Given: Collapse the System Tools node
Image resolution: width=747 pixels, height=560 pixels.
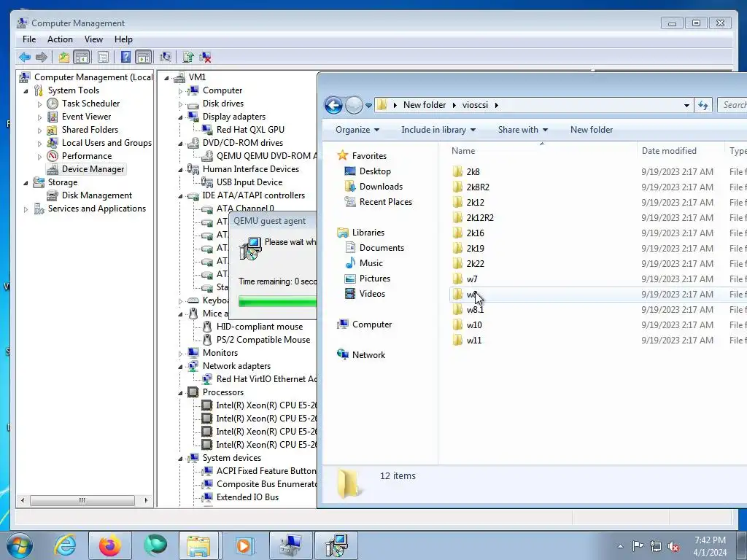Looking at the screenshot, I should coord(26,91).
